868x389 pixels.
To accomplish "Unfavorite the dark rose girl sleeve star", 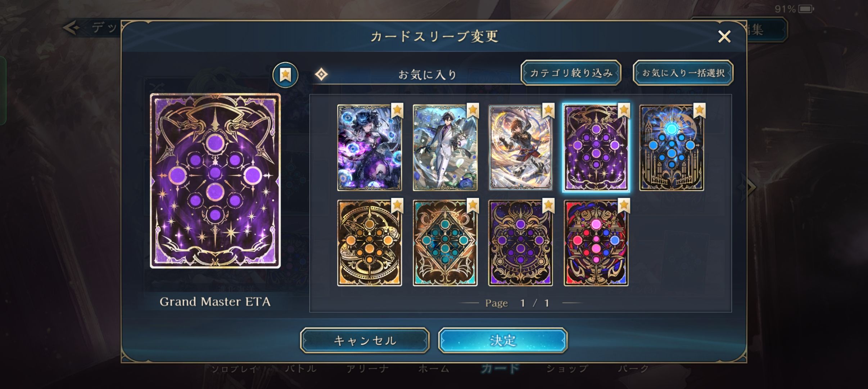I will pyautogui.click(x=397, y=110).
